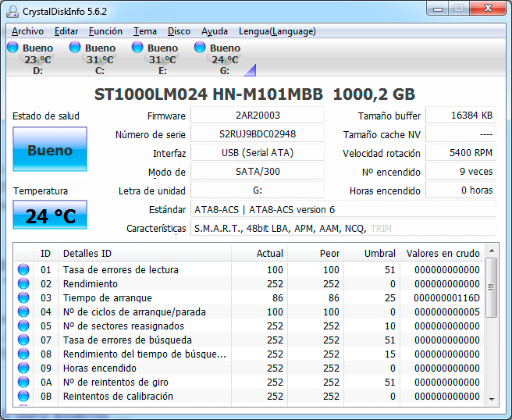This screenshot has width=512, height=420.
Task: Click the Valores en crudo column header
Action: point(443,253)
